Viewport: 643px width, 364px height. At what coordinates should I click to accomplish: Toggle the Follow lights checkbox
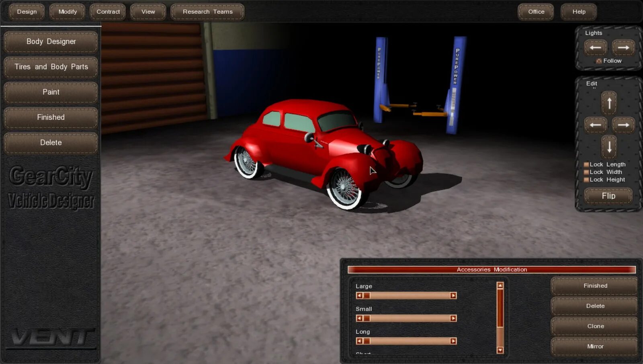pos(599,61)
